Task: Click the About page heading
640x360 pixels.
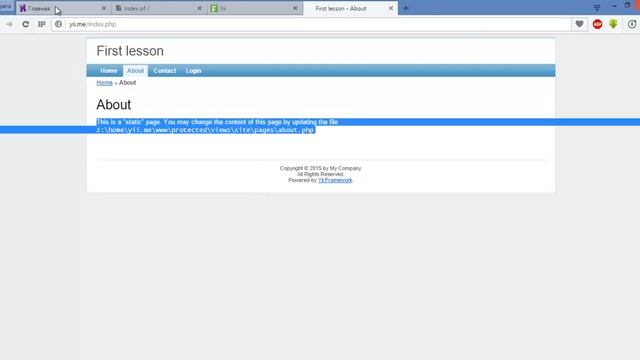Action: (114, 105)
